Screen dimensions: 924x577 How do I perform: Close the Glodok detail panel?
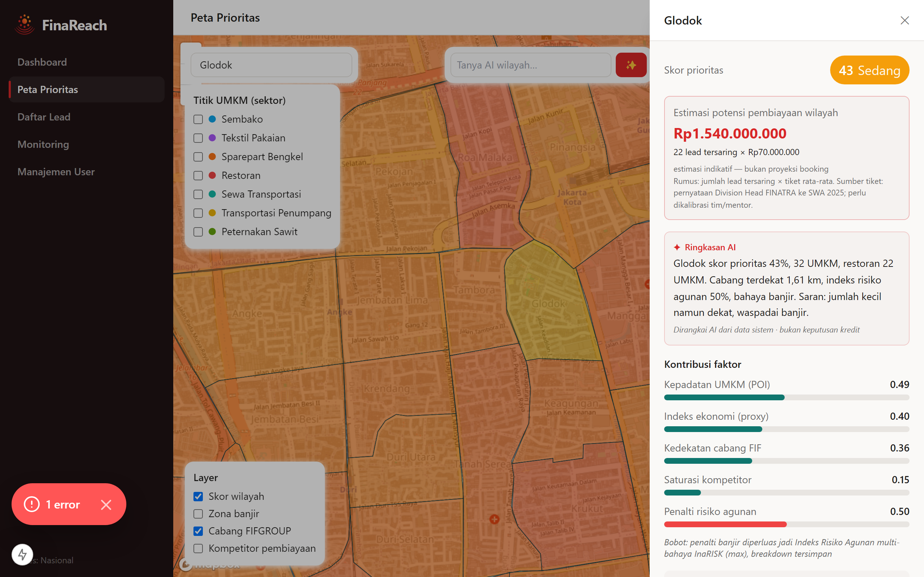[x=905, y=20]
